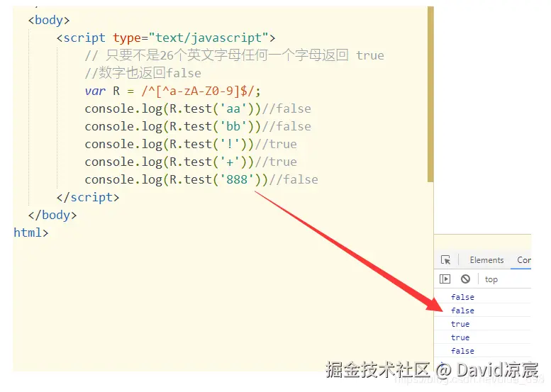Click the R.test('!') code line
Image resolution: width=551 pixels, height=392 pixels.
tap(191, 144)
